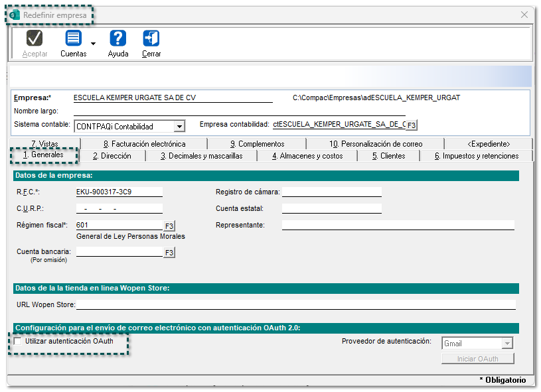Expand the Cuentas dropdown arrow
541x392 pixels.
click(93, 44)
